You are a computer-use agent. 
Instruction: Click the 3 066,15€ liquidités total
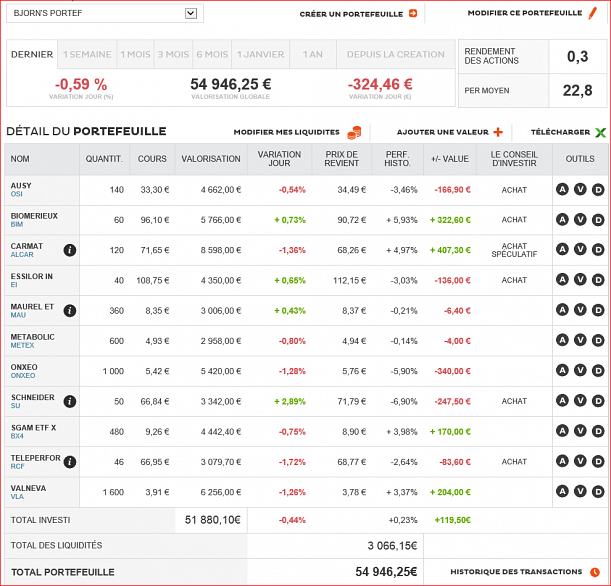[392, 545]
